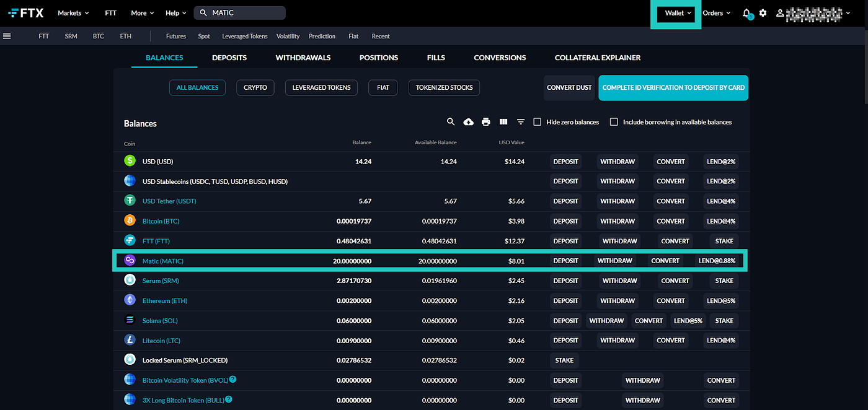This screenshot has height=410, width=868.
Task: Click the FTT coin icon
Action: tap(130, 240)
